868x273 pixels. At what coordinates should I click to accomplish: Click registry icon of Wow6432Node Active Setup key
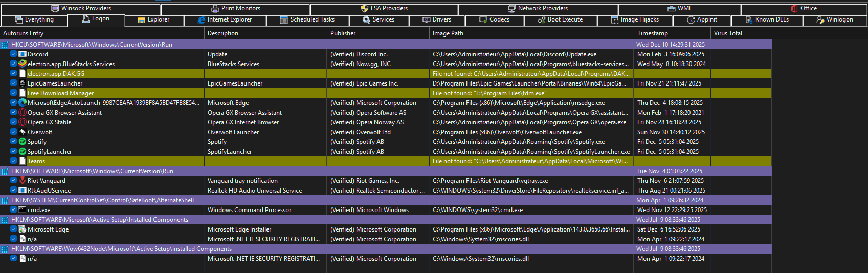point(5,249)
